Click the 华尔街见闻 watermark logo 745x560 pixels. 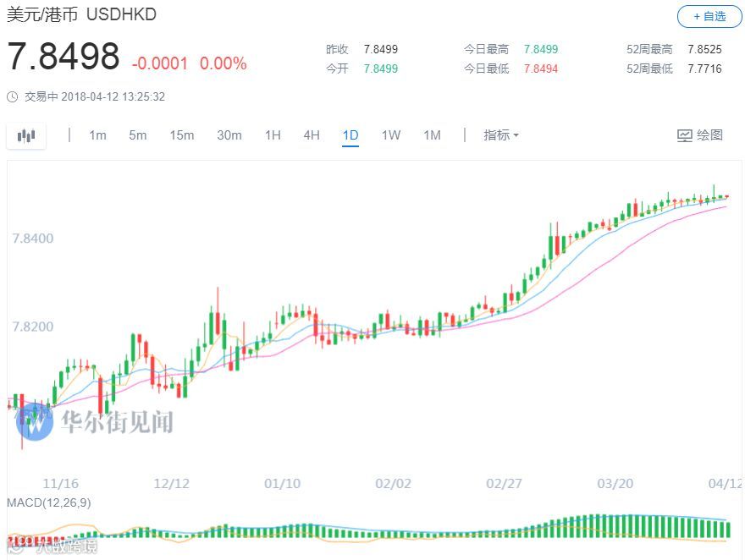click(95, 422)
